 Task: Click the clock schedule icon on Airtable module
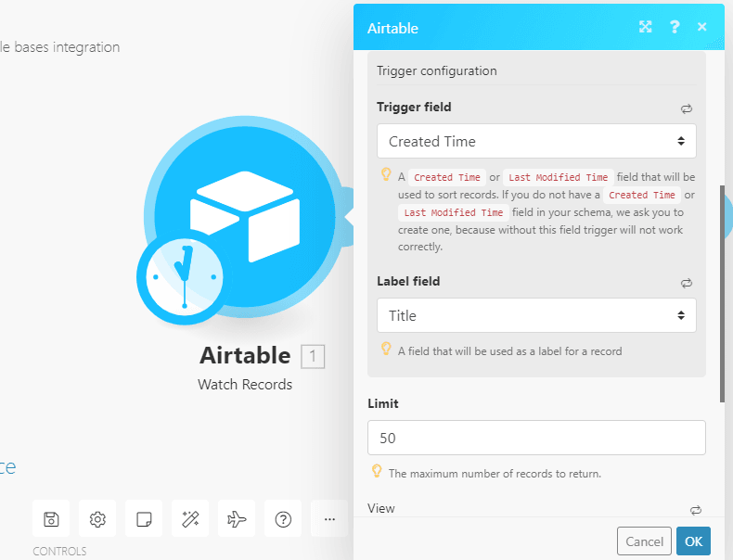[x=184, y=277]
